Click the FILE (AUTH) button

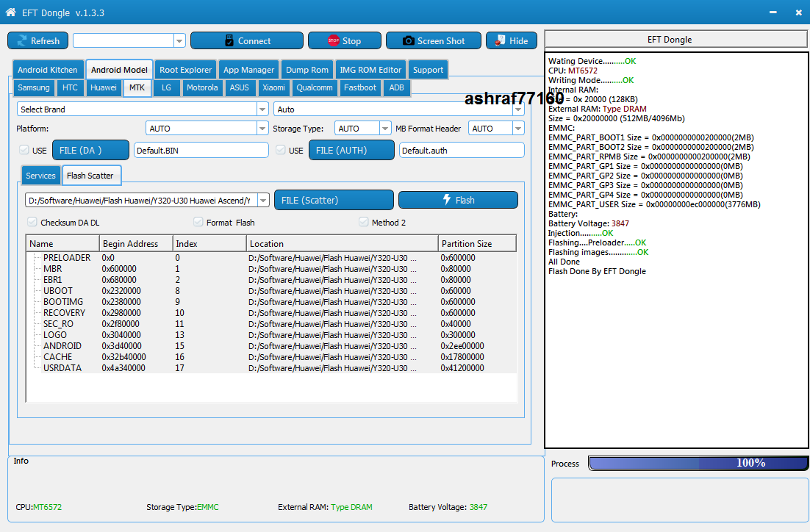click(351, 150)
